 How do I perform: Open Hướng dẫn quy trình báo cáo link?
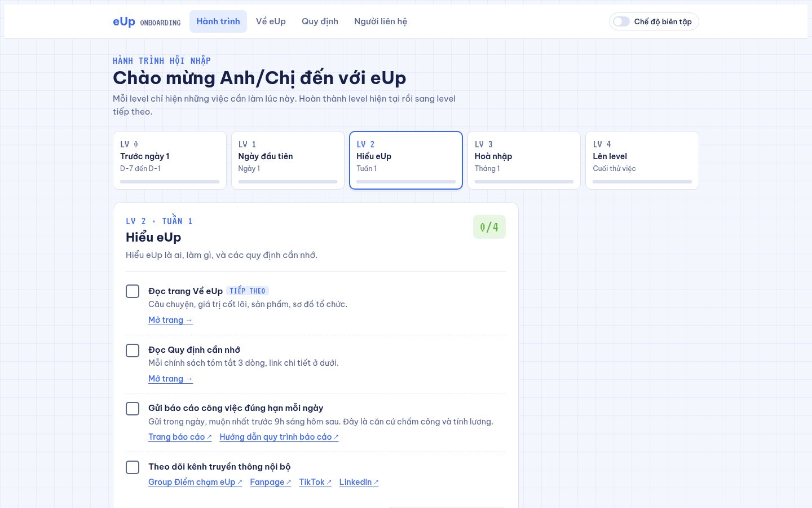coord(279,437)
